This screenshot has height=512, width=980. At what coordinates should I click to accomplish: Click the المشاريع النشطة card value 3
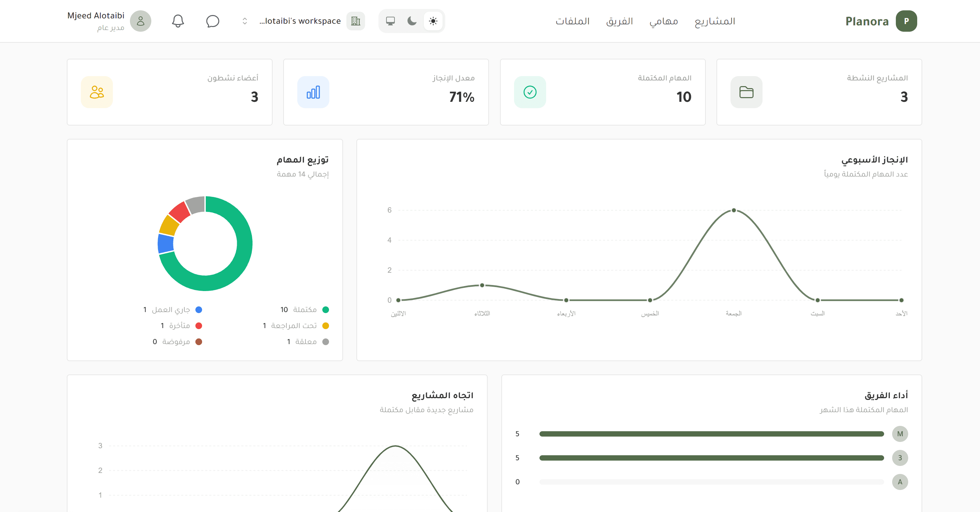904,97
